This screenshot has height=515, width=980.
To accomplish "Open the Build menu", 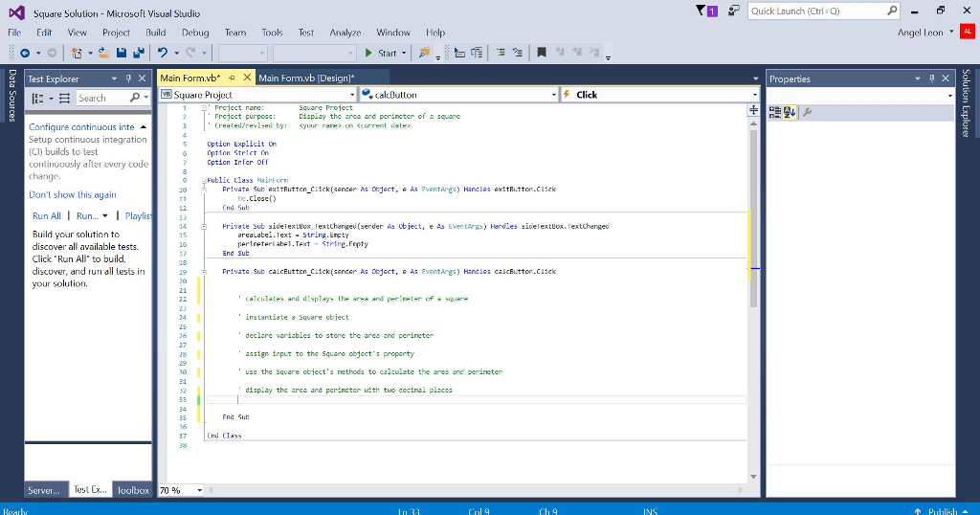I will 156,33.
